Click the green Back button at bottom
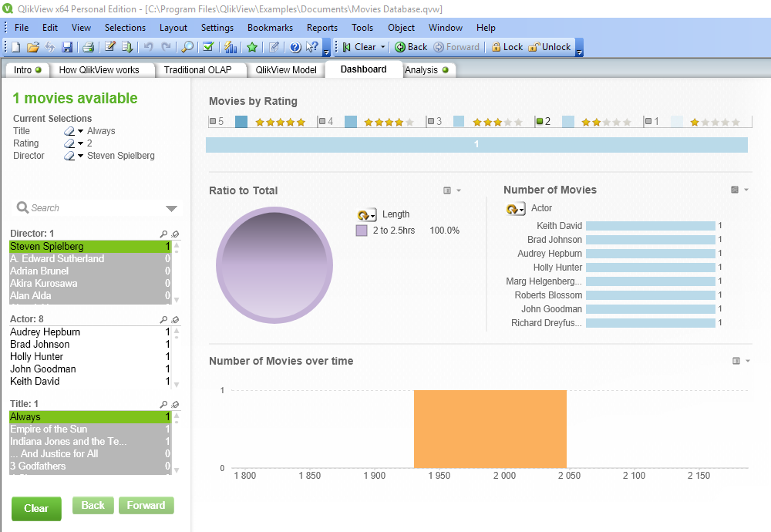Viewport: 771px width, 532px height. pos(93,506)
